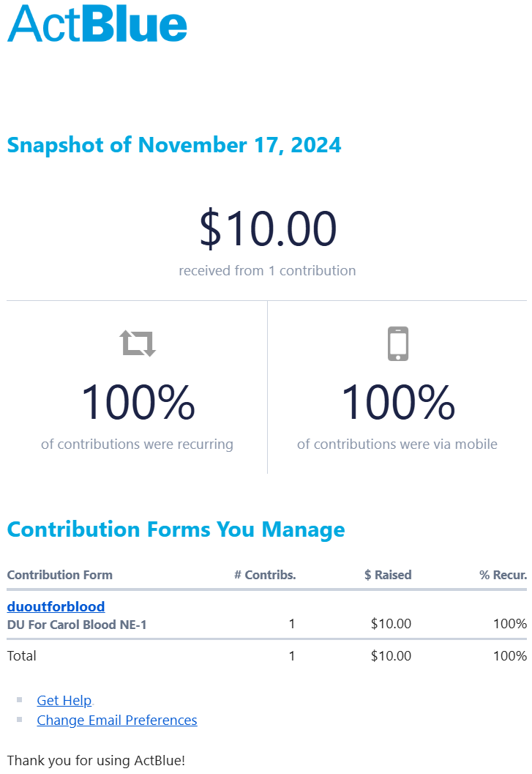Click the DU For Carol Blood NE-1 description

(77, 625)
